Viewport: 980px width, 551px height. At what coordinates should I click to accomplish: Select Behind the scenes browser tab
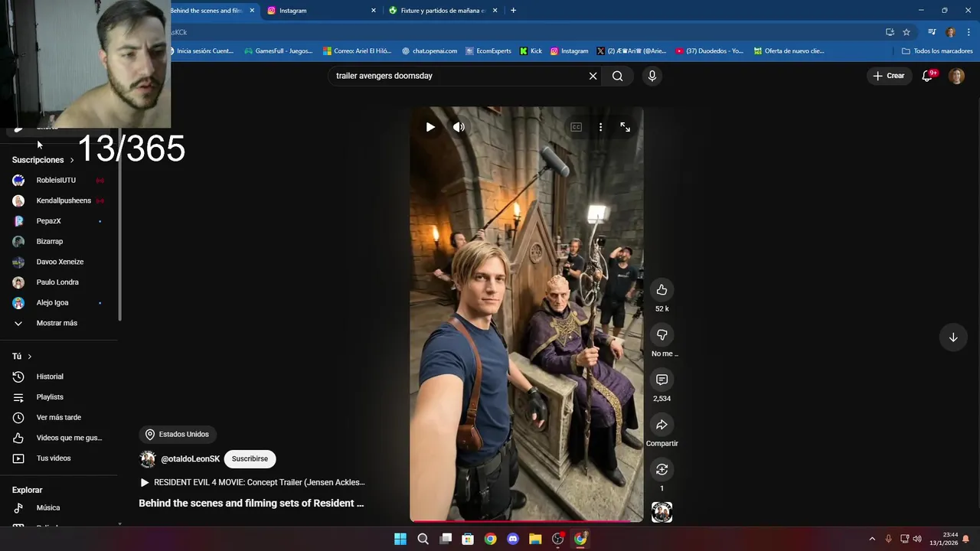pos(207,11)
